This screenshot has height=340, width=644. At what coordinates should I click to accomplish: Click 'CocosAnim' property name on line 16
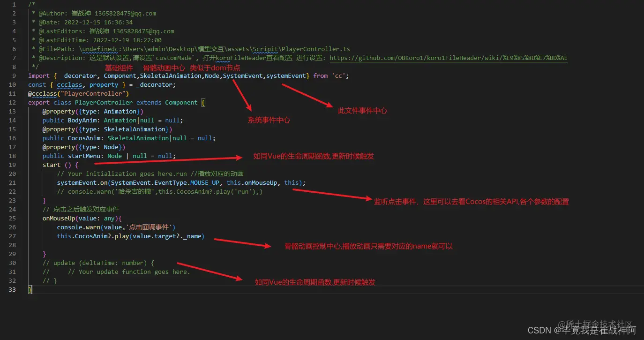[84, 138]
